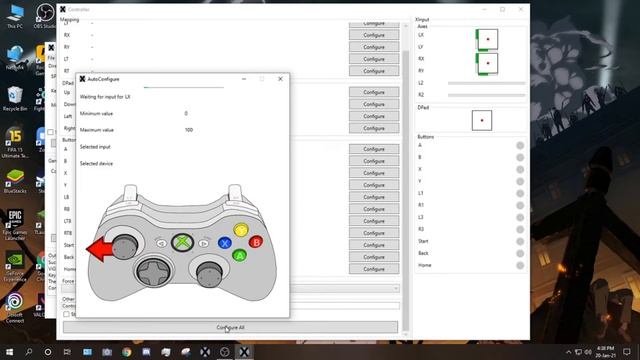Click the green A button on controller image
The image size is (640, 360).
[x=240, y=256]
